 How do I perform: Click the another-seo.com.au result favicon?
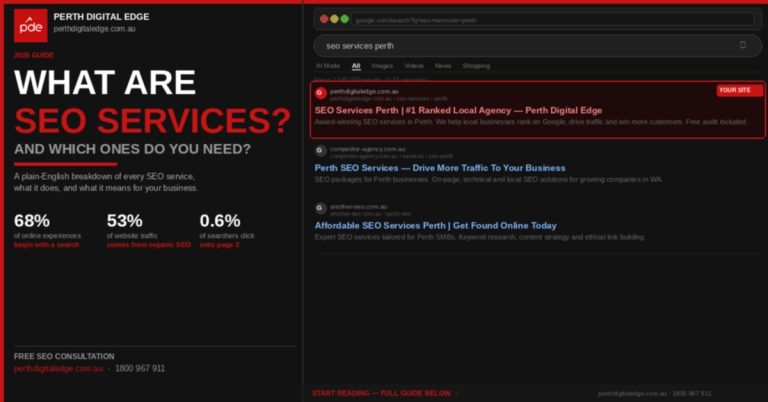tap(320, 209)
